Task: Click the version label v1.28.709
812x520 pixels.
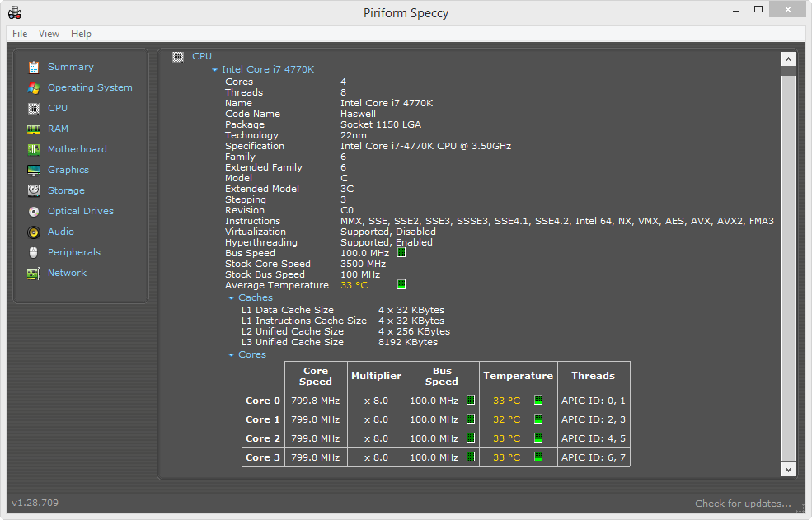Action: [x=35, y=503]
